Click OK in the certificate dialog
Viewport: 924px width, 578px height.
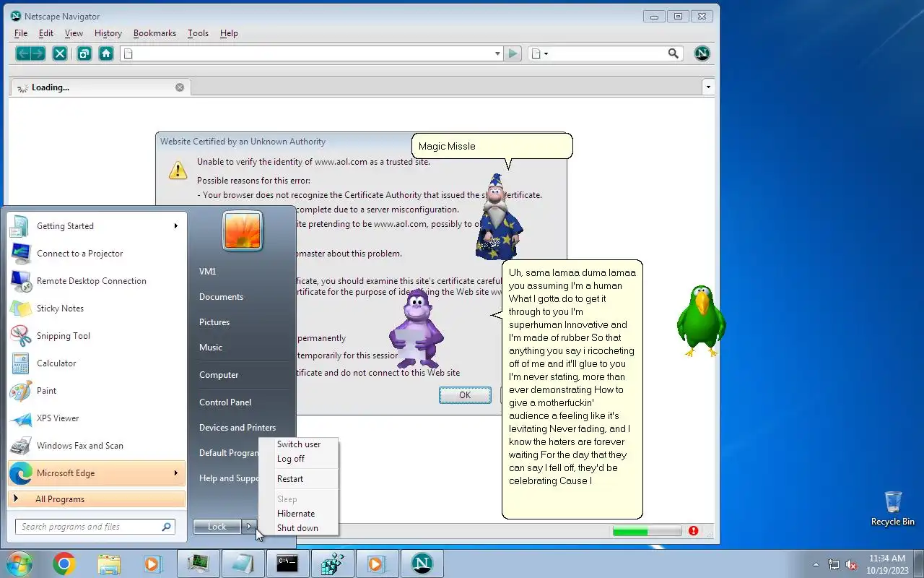tap(465, 395)
